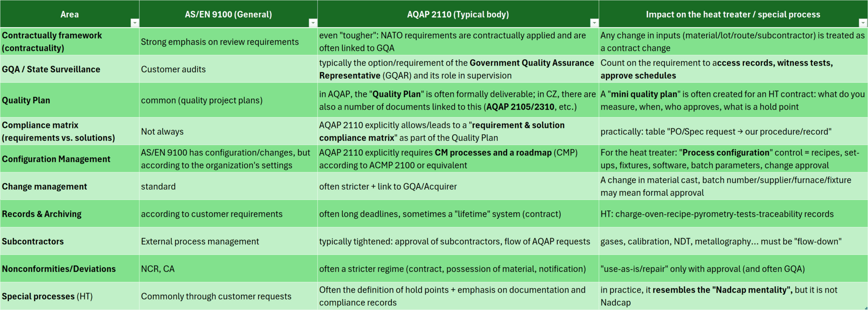Open the AS/EN 9100 (General) filter dropdown
Screen dimensions: 868x310
pos(313,23)
